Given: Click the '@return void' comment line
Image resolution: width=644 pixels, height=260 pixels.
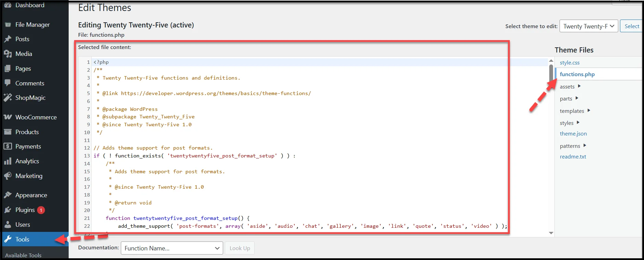Looking at the screenshot, I should coord(130,203).
